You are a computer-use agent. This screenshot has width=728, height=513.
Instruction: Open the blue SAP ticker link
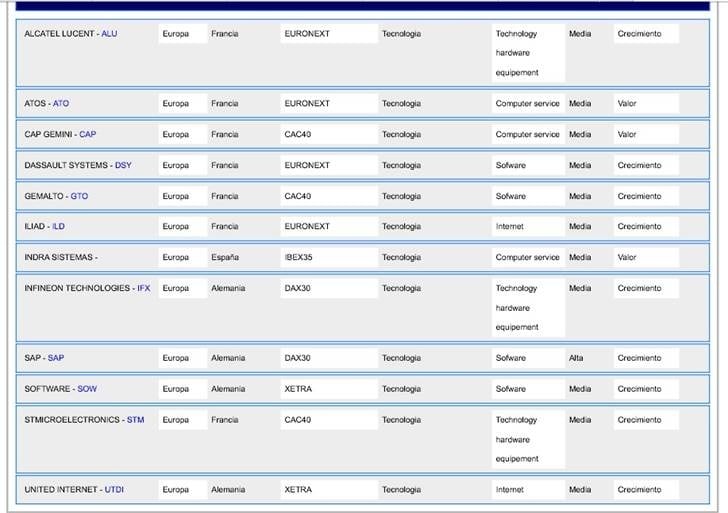(x=56, y=358)
